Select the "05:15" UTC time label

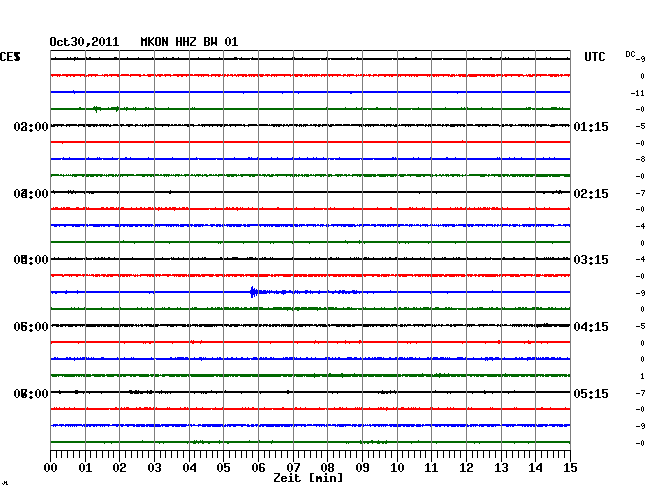591,393
